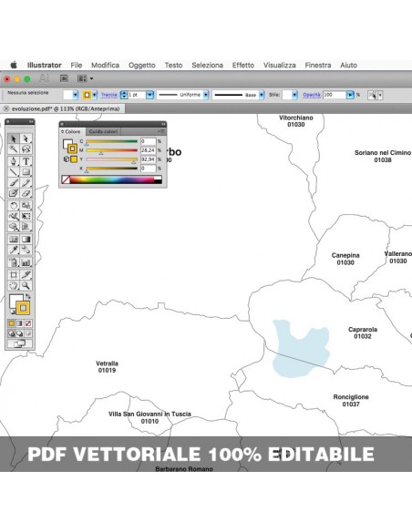Open the Bridge button in application bar
Image resolution: width=412 pixels, height=532 pixels.
tap(64, 78)
